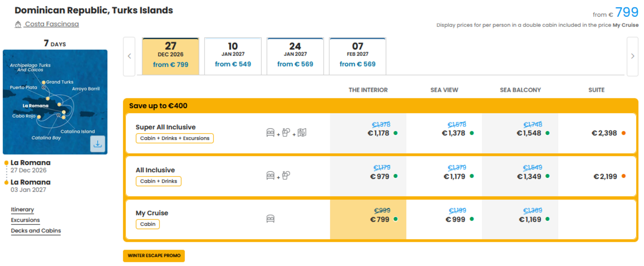The image size is (644, 266).
Task: Click the Dominican Republic, Turks Islands heading
Action: point(94,10)
